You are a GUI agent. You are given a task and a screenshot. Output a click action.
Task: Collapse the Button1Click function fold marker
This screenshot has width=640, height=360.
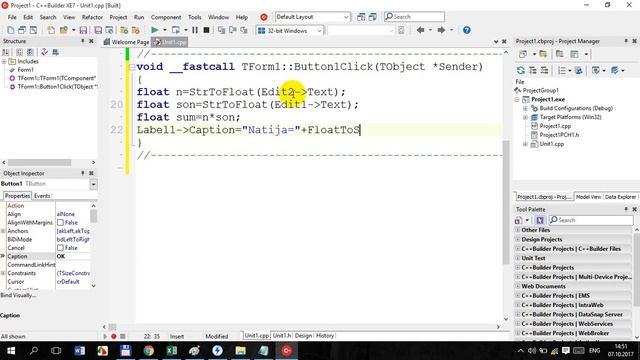pos(132,67)
